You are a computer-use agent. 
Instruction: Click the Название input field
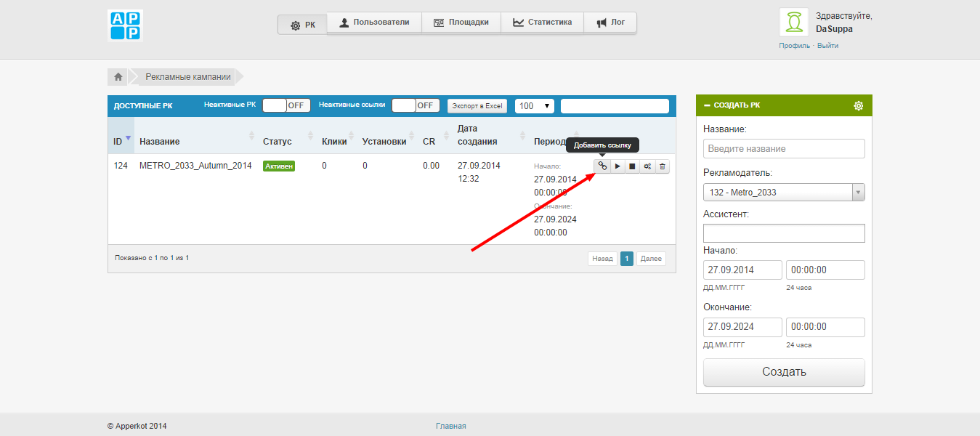[x=784, y=148]
